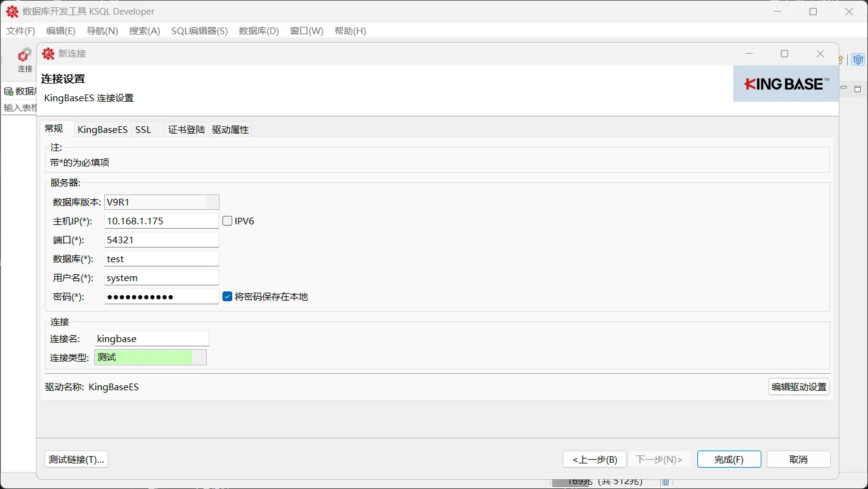Click the red icon on the 新连接 dialog title bar
Screen dimensions: 868x489
pyautogui.click(x=48, y=54)
